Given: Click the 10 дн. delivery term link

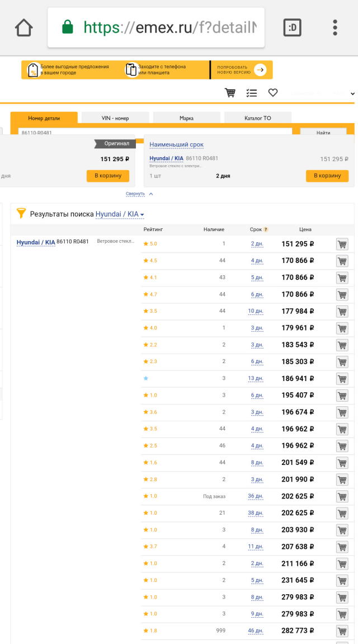Looking at the screenshot, I should pos(256,311).
